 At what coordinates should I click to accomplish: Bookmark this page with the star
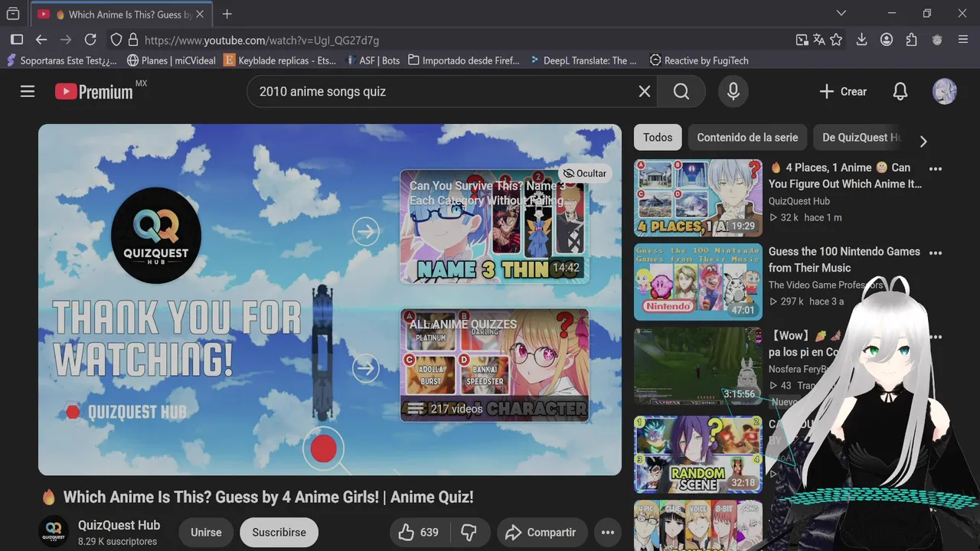pyautogui.click(x=836, y=40)
